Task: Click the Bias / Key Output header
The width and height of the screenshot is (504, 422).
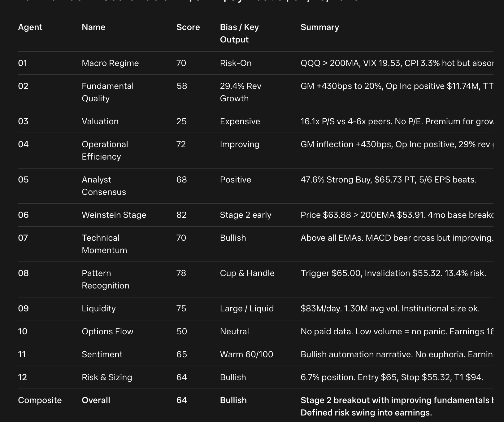Action: click(x=239, y=33)
